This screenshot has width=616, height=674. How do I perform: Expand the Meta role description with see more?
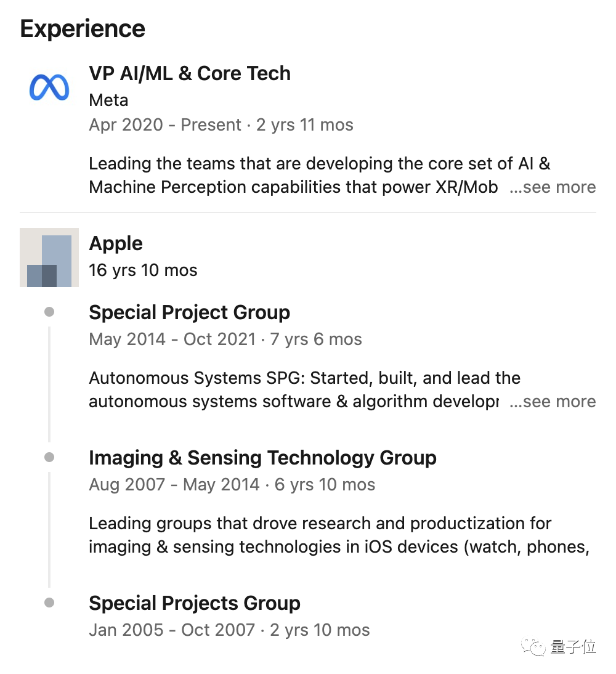[x=553, y=187]
